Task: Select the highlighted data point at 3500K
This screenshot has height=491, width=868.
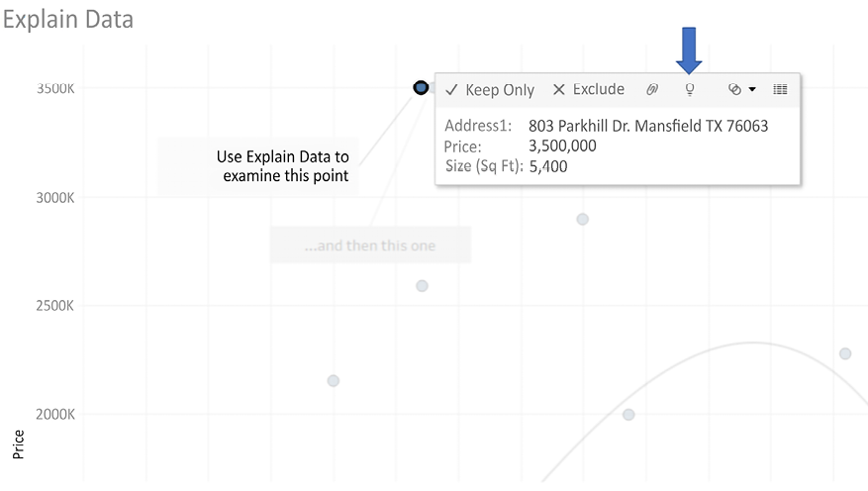Action: [x=421, y=88]
